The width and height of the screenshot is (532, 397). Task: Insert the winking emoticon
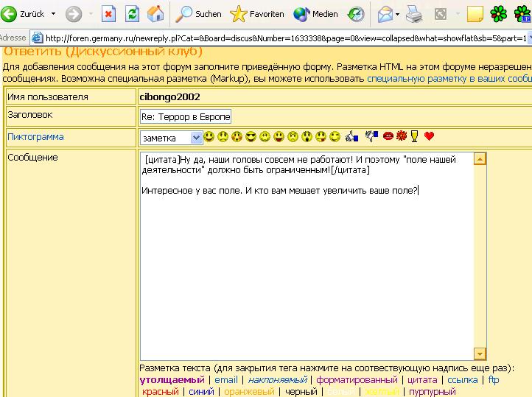(335, 136)
